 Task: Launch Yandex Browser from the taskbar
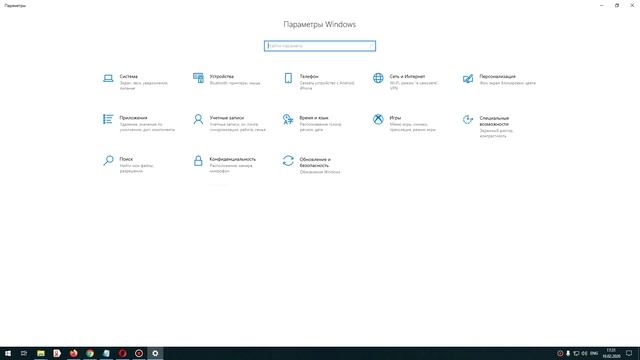click(57, 353)
